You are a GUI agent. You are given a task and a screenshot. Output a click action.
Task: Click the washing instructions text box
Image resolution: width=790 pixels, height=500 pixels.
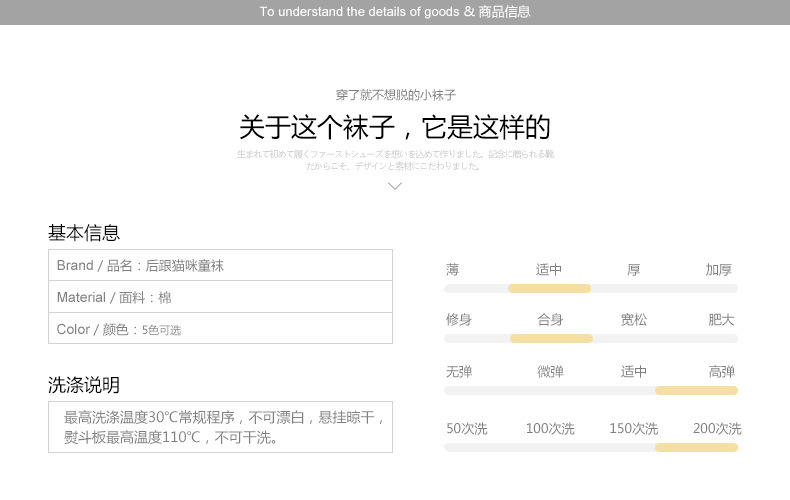pyautogui.click(x=220, y=427)
